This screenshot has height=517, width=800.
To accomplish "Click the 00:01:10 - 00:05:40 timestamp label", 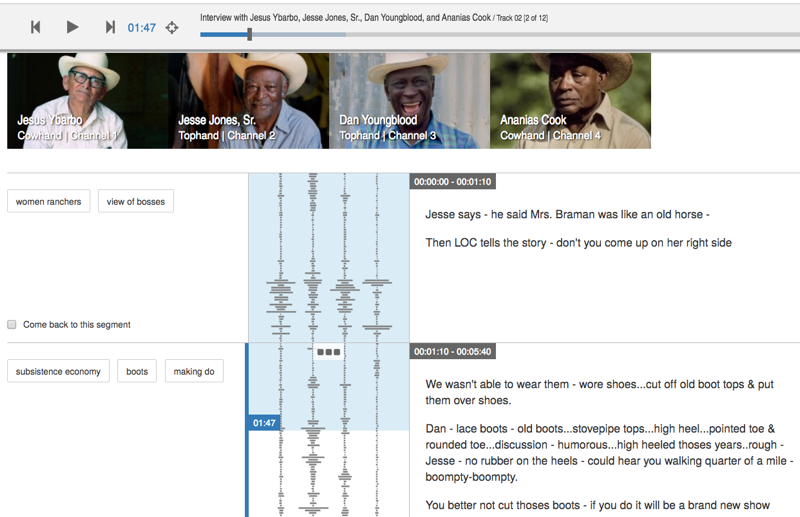I will (452, 352).
